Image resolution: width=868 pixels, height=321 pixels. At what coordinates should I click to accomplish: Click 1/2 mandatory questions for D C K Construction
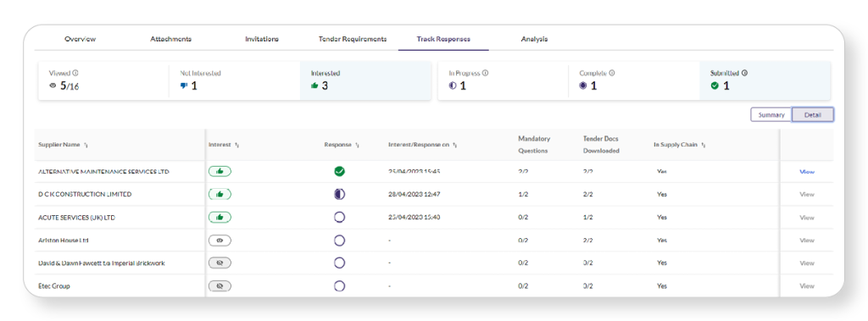[523, 194]
